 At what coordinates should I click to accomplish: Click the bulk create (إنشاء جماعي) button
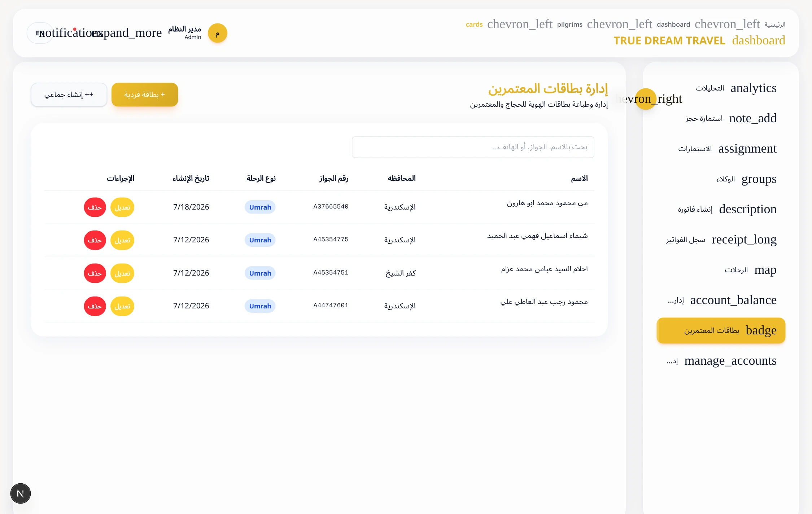coord(69,95)
